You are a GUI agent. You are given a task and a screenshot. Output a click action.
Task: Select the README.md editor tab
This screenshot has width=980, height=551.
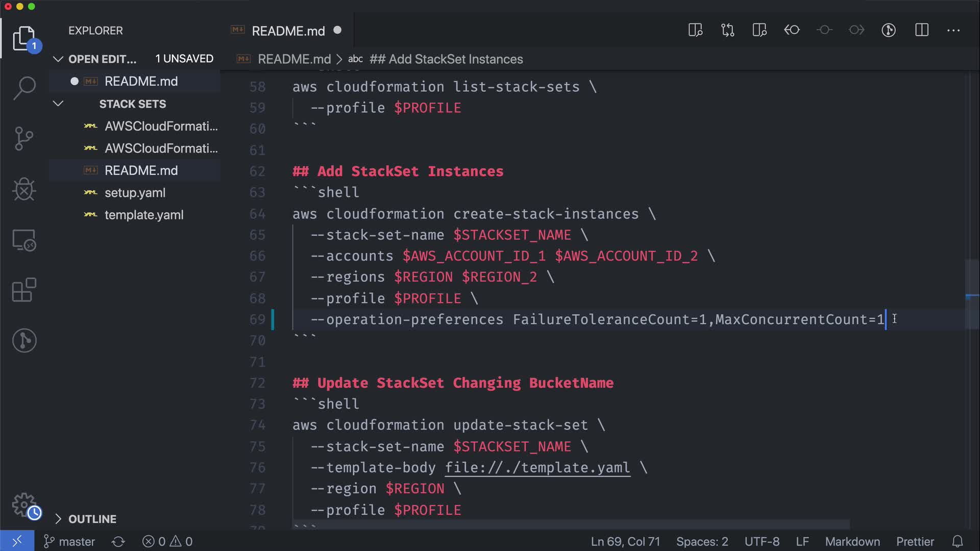coord(288,31)
